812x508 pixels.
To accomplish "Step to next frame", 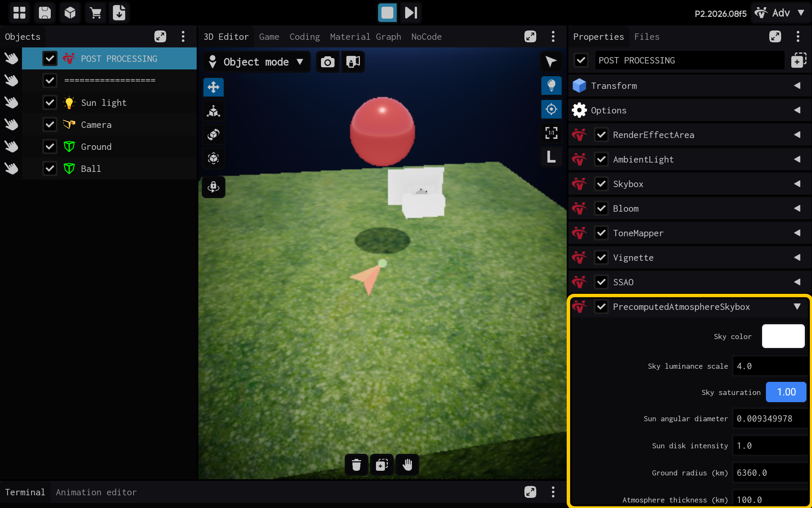I will click(411, 13).
